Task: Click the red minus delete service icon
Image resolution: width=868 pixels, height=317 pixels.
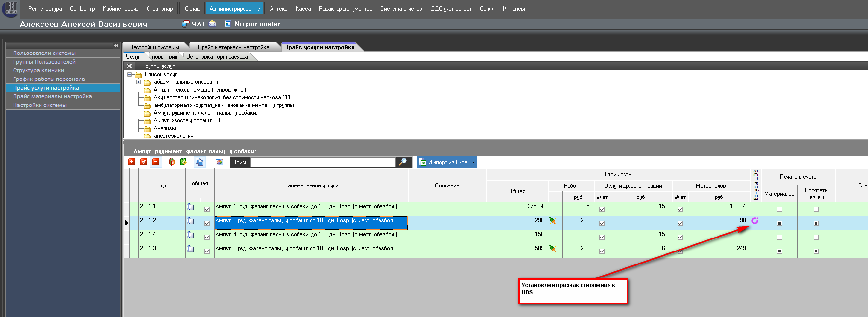Action: [156, 162]
